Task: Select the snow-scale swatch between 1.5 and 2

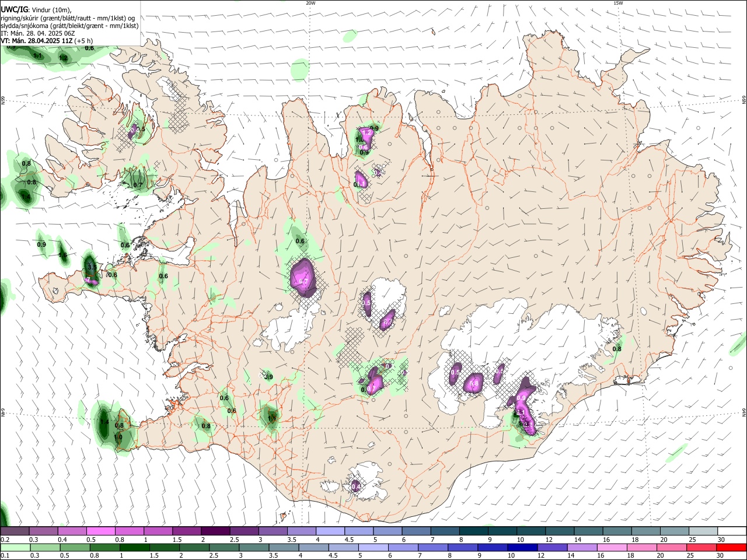Action: pos(186,531)
